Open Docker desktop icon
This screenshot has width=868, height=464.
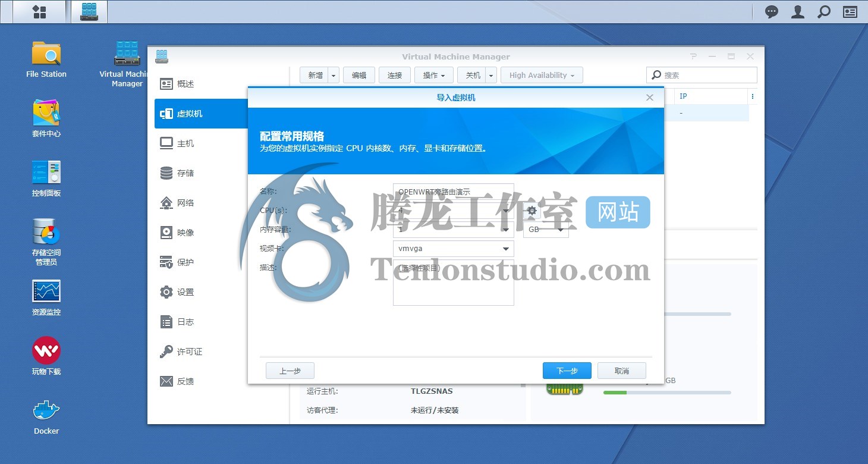46,416
